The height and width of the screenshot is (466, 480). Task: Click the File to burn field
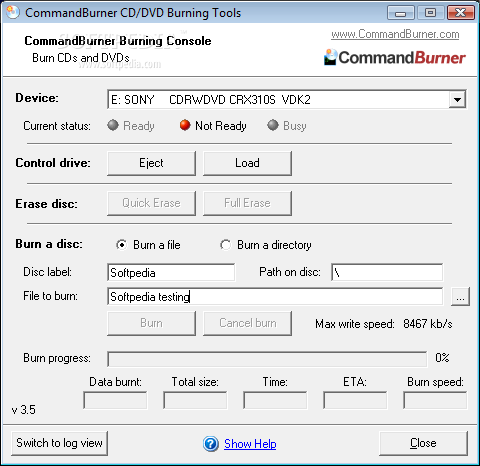pyautogui.click(x=275, y=296)
